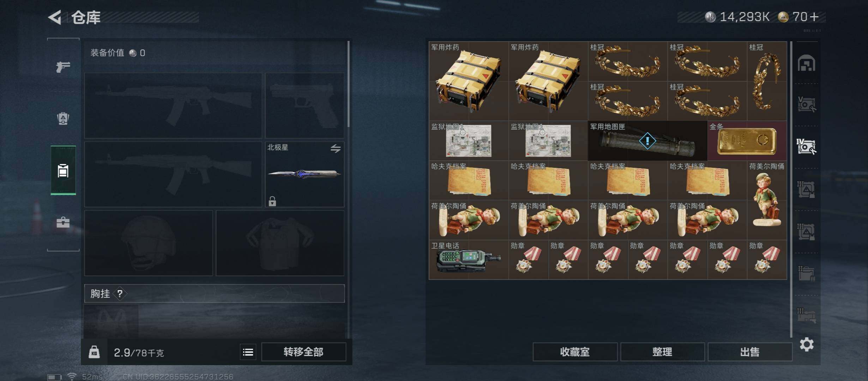Viewport: 868px width, 381px height.
Task: Toggle the lock on 北极星 knife slot
Action: pyautogui.click(x=272, y=201)
